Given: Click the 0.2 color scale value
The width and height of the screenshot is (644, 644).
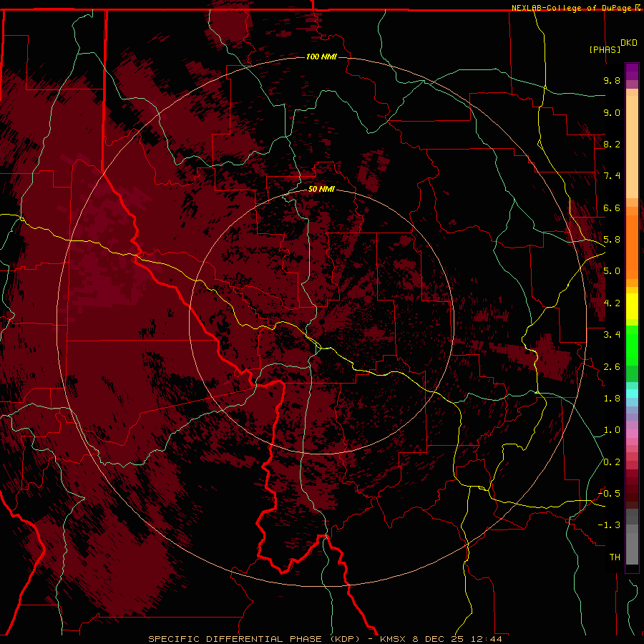Looking at the screenshot, I should [x=612, y=462].
